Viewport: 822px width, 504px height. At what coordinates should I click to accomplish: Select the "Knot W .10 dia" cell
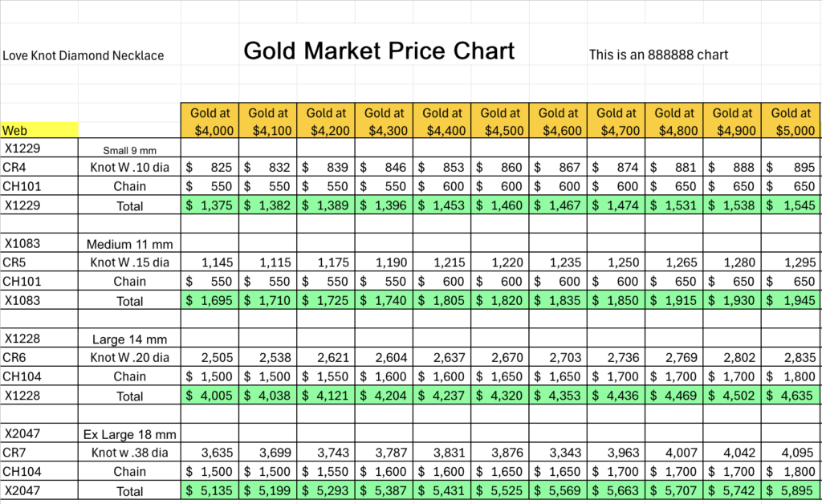coord(129,167)
